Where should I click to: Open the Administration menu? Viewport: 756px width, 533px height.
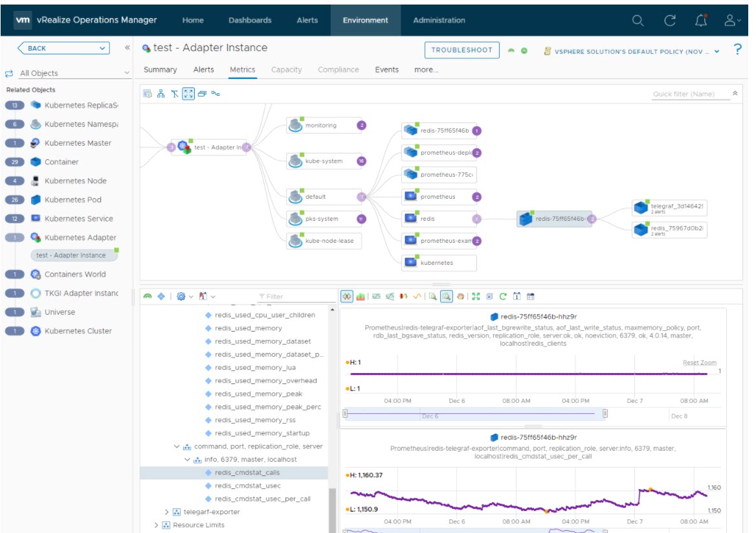pyautogui.click(x=439, y=21)
